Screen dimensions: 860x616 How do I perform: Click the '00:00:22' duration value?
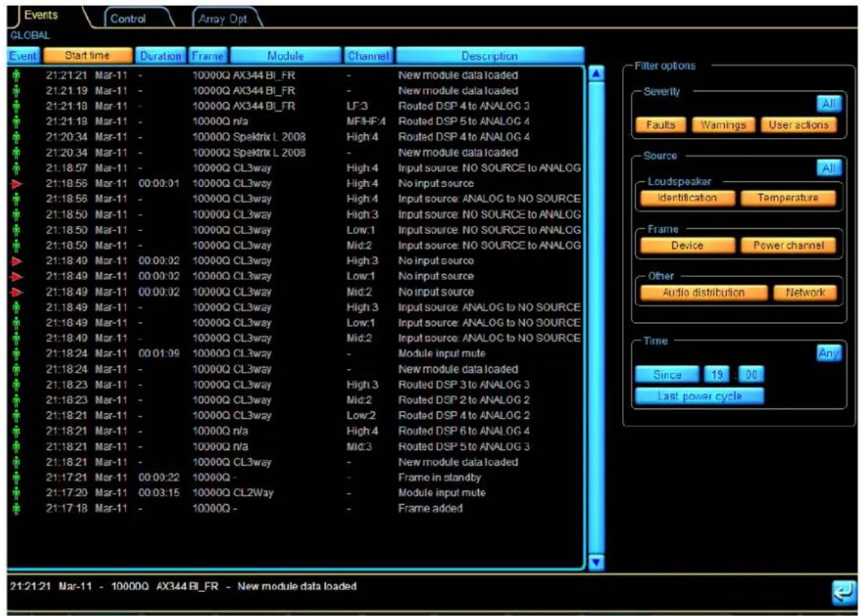coord(159,477)
